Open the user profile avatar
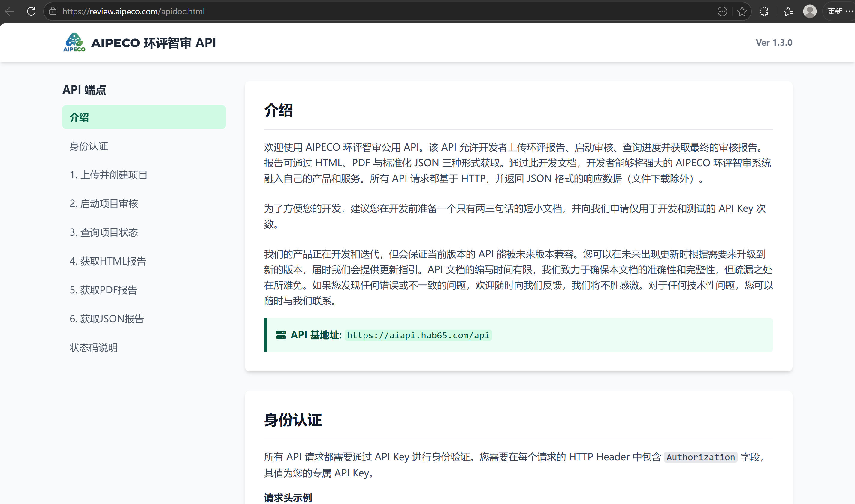This screenshot has height=504, width=855. pos(809,11)
